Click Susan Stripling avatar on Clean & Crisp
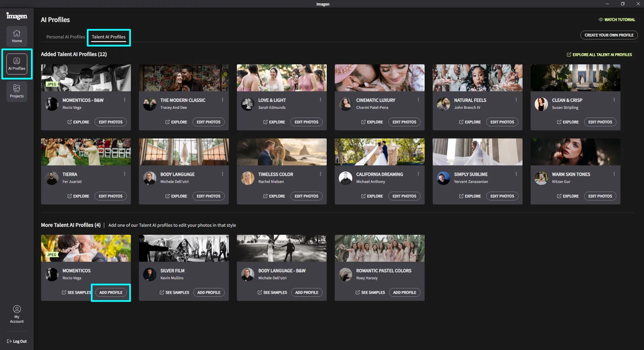Viewport: 644px width, 350px height. [x=541, y=104]
